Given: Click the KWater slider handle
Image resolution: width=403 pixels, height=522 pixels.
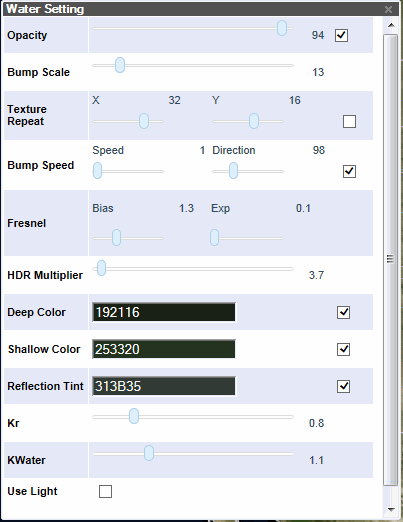Looking at the screenshot, I should [x=149, y=453].
